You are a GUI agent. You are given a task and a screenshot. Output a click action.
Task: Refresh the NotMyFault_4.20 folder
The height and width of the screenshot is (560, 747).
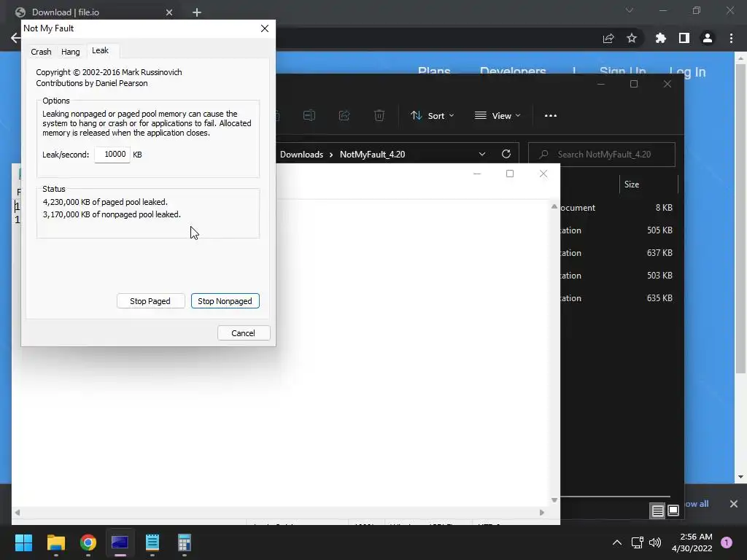[x=506, y=155]
